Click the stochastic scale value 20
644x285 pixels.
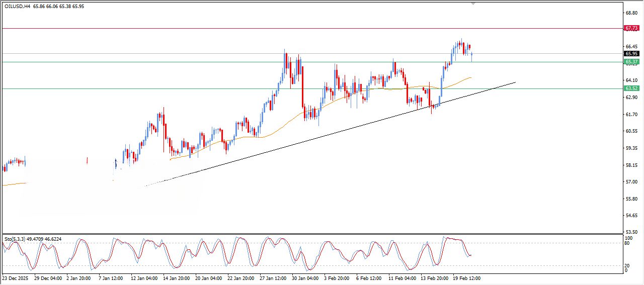pyautogui.click(x=627, y=265)
